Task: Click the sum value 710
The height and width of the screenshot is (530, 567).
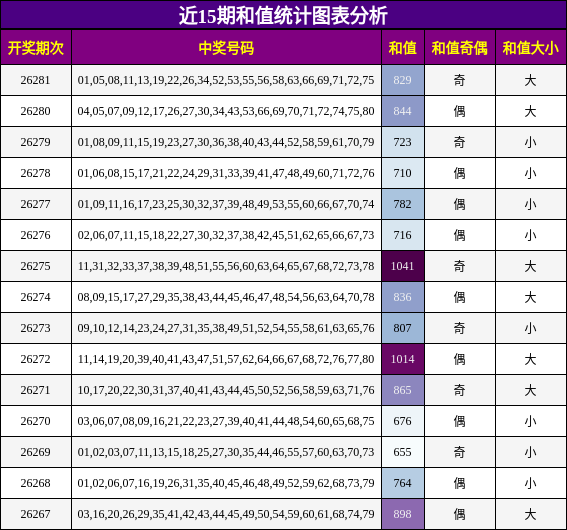Action: pos(402,173)
